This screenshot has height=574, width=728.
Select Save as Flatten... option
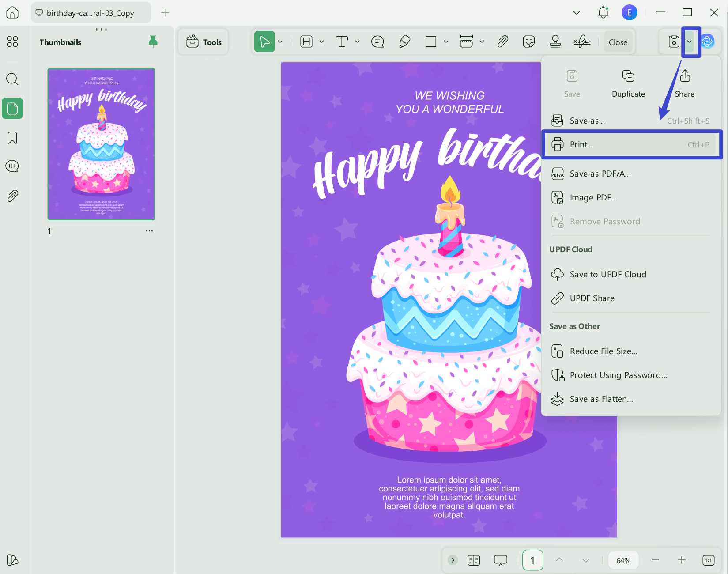(630, 399)
